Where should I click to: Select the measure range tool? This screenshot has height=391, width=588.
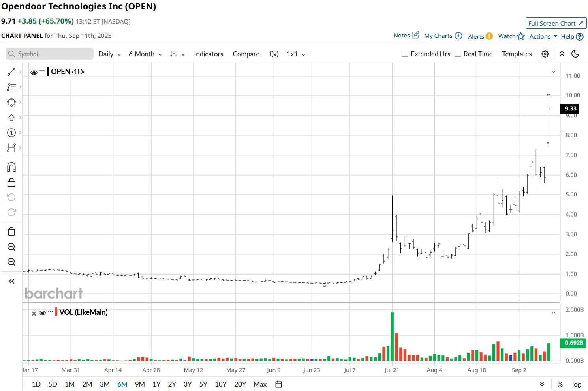point(11,148)
